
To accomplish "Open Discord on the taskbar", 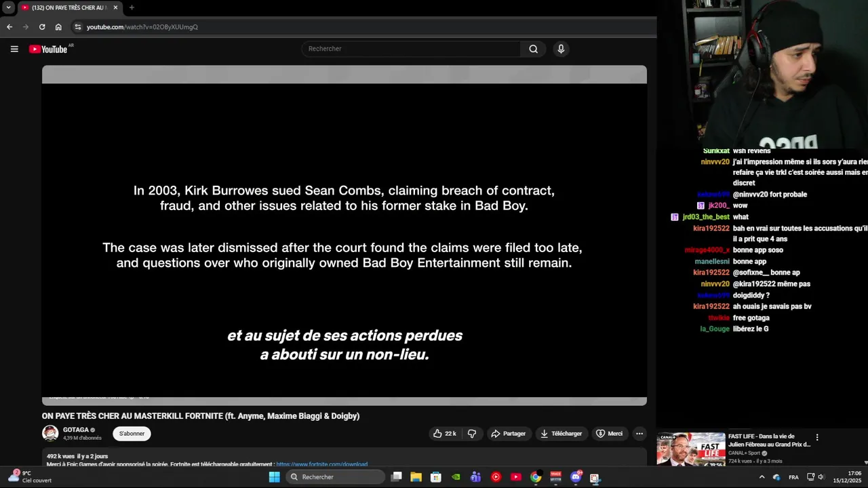I will pos(576,477).
